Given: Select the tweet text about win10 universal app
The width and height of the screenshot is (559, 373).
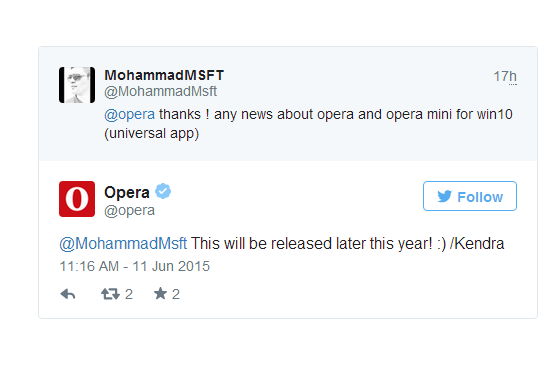Looking at the screenshot, I should coord(308,124).
